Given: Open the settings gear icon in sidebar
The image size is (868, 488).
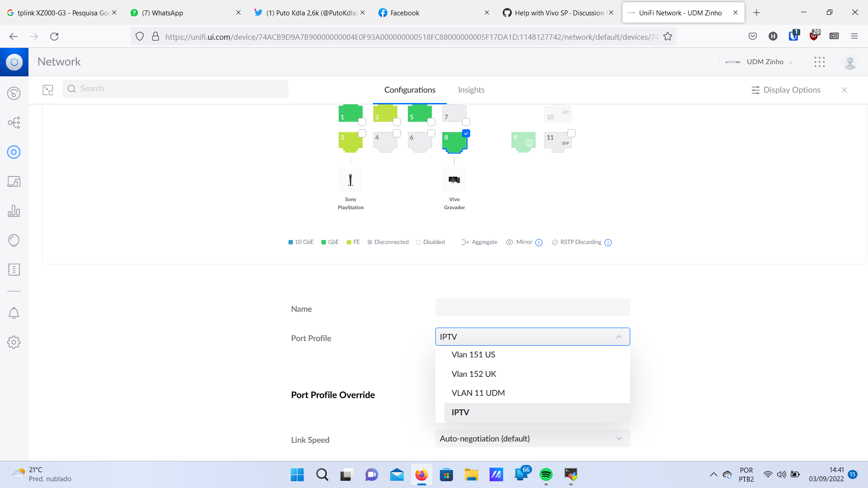Looking at the screenshot, I should click(14, 343).
